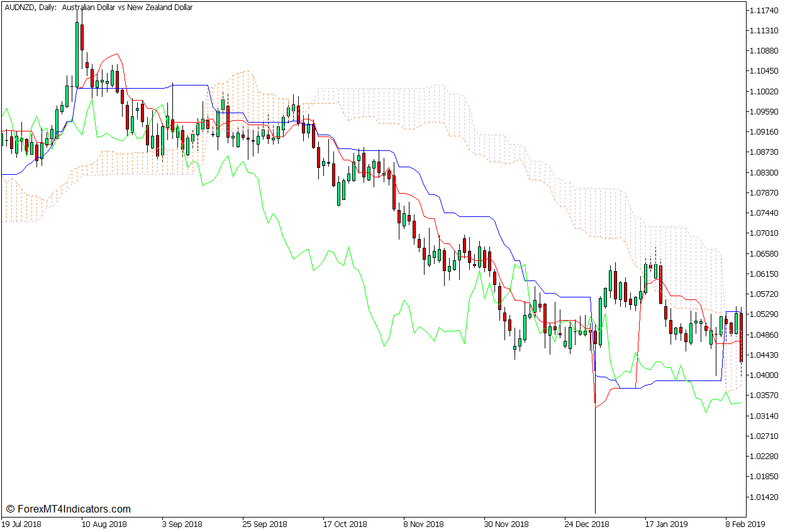Click the 25 Sep 2018 date marker
Image resolution: width=790 pixels, height=532 pixels.
[x=265, y=524]
